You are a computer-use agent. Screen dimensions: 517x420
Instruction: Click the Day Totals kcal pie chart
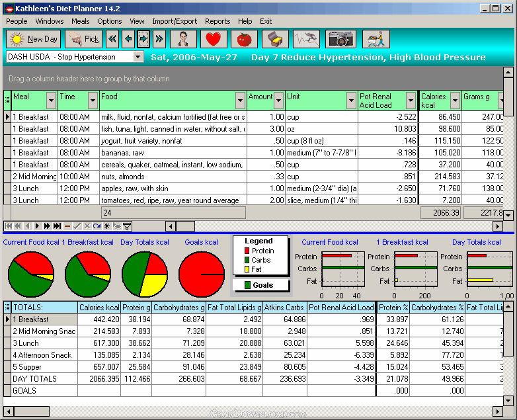point(145,274)
